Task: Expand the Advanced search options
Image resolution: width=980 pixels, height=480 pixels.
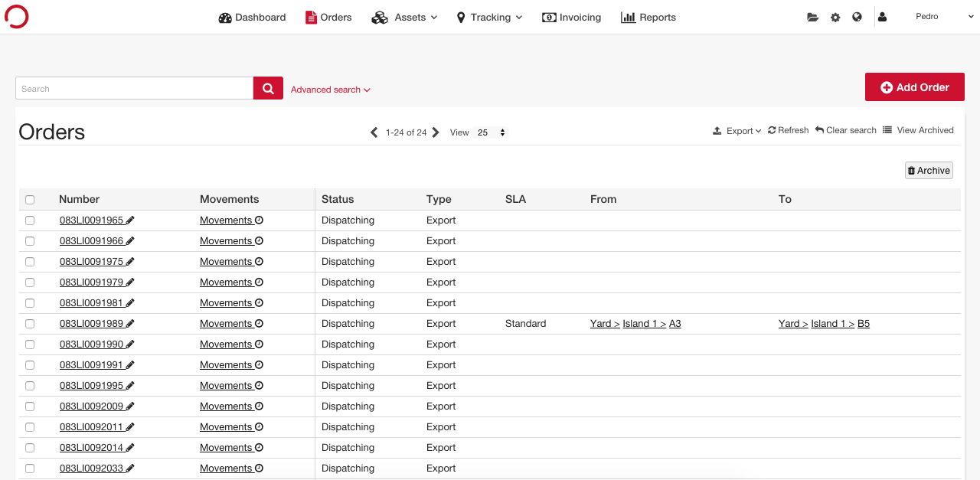Action: (330, 90)
